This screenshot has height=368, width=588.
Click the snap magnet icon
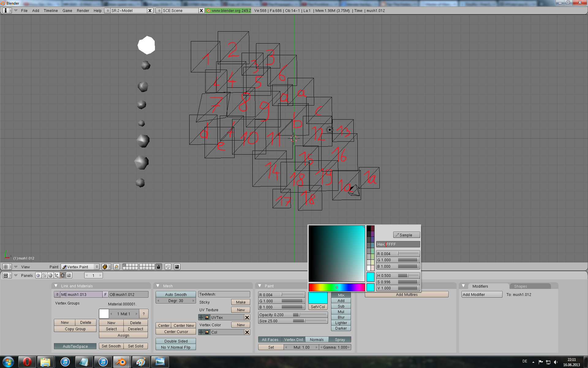coord(168,267)
